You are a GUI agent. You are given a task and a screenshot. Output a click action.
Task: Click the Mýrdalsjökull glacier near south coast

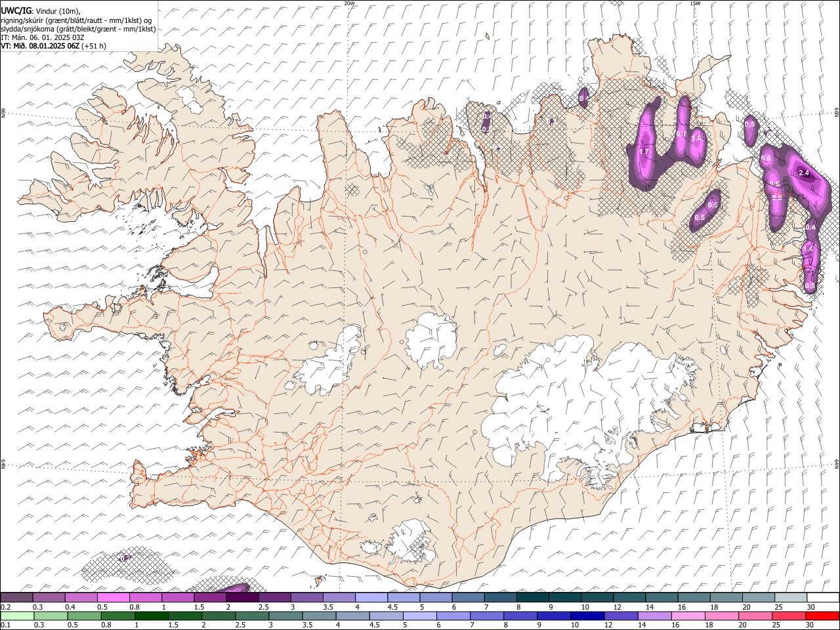tap(412, 541)
